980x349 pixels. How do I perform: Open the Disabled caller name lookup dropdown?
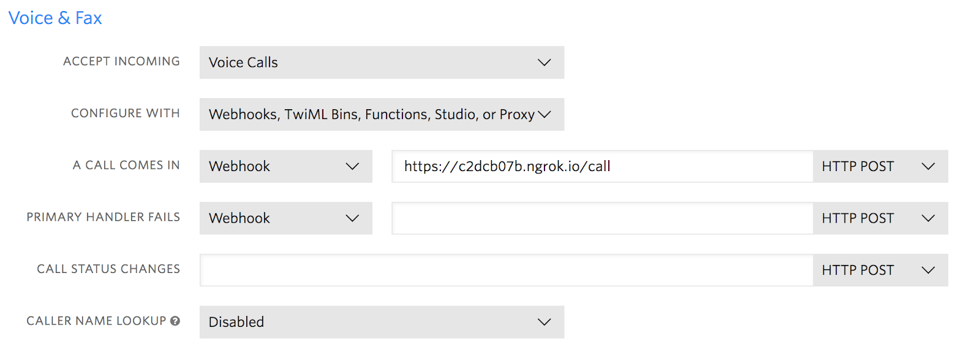[x=382, y=322]
